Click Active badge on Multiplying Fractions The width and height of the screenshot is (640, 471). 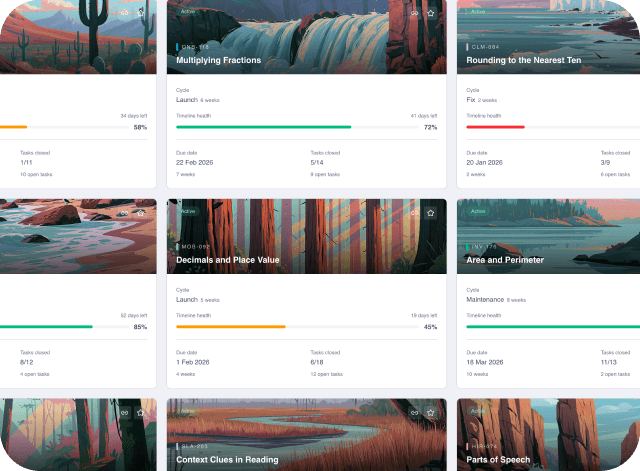coord(188,11)
